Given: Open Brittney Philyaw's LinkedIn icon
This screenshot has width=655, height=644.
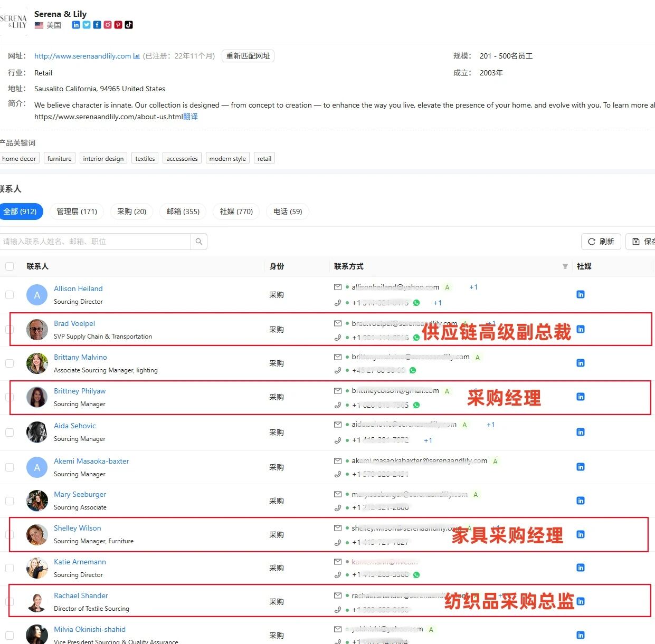Looking at the screenshot, I should pyautogui.click(x=581, y=397).
